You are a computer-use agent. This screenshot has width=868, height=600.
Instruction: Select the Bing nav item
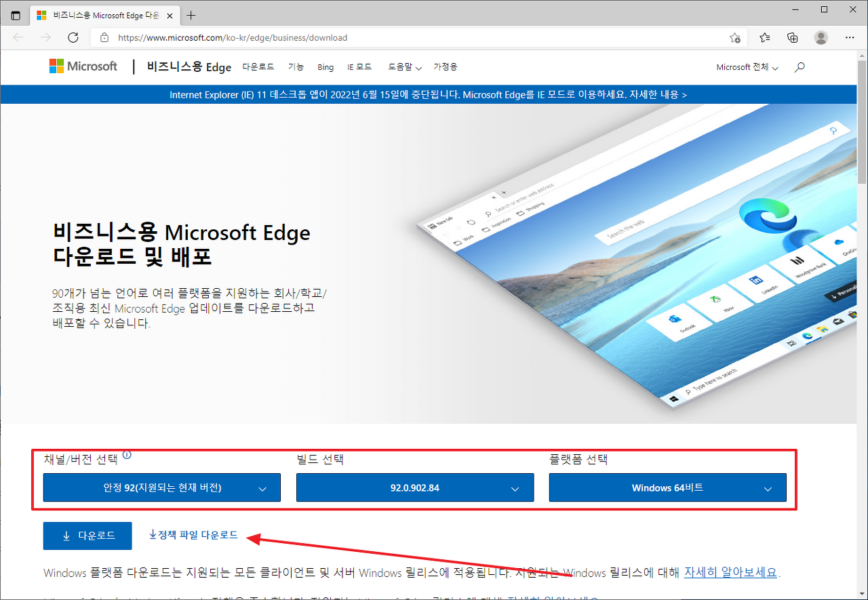[325, 67]
